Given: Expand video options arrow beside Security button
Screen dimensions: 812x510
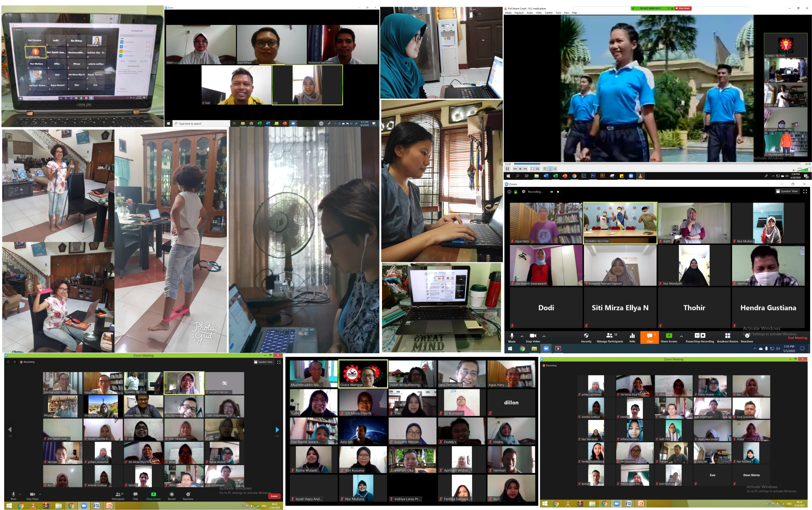Looking at the screenshot, I should pyautogui.click(x=544, y=336).
